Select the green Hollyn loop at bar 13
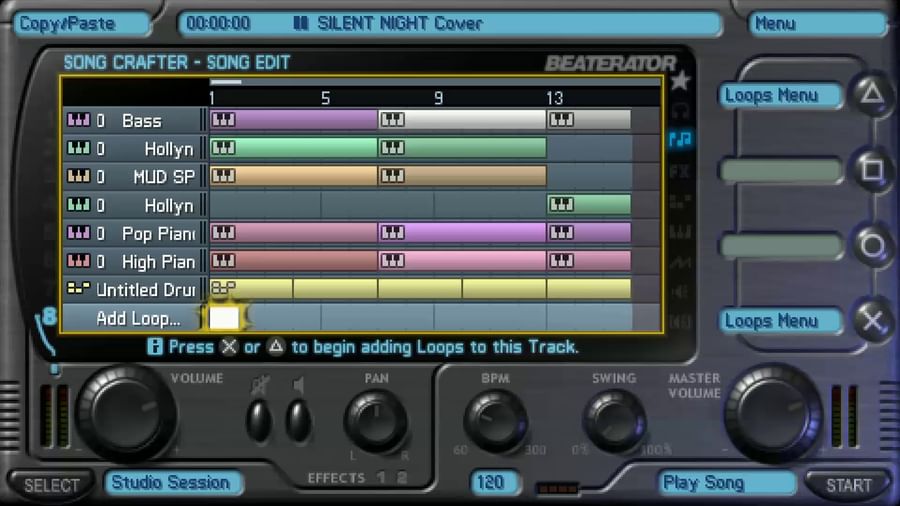The height and width of the screenshot is (506, 900). tap(589, 204)
